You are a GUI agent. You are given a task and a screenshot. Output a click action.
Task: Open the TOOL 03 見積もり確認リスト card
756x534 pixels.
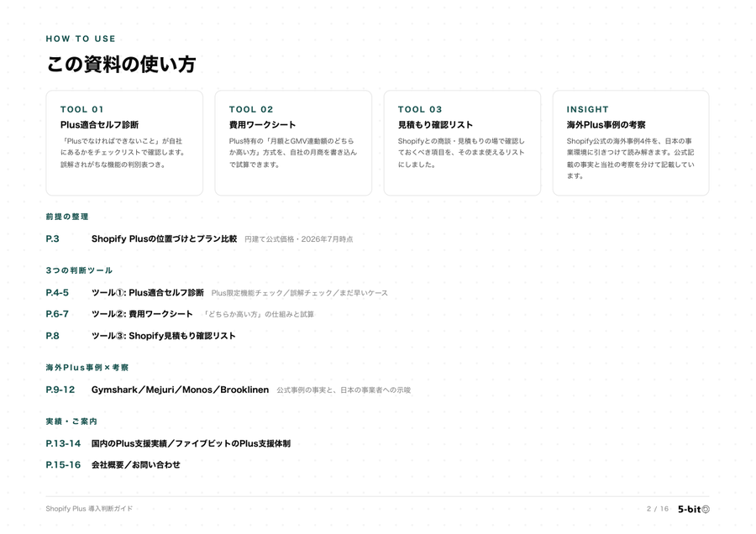(x=462, y=143)
